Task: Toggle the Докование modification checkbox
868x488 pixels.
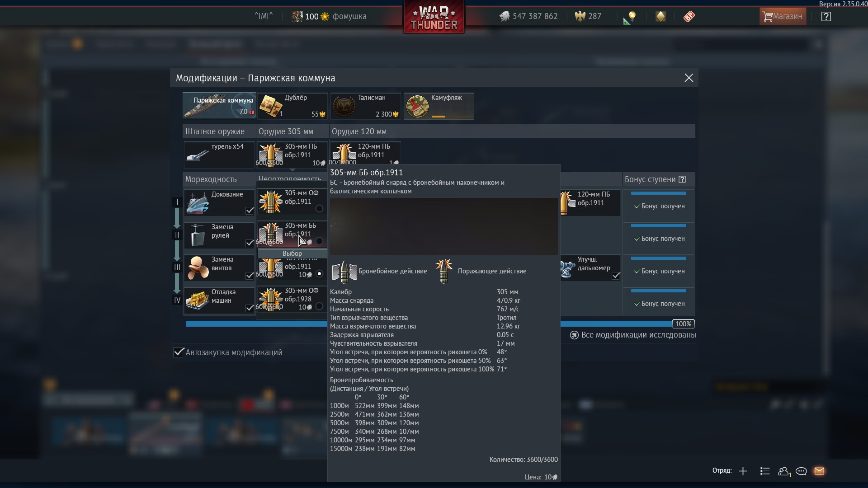Action: point(250,210)
